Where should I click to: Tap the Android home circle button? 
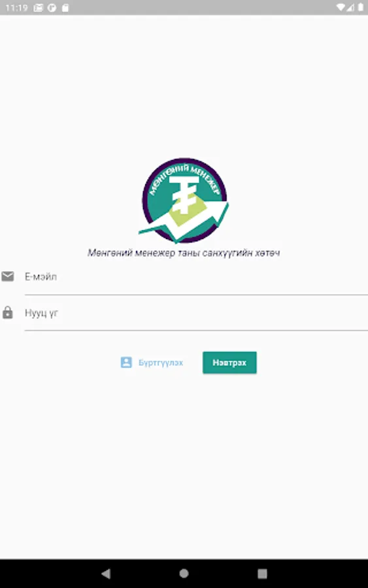[x=184, y=574]
